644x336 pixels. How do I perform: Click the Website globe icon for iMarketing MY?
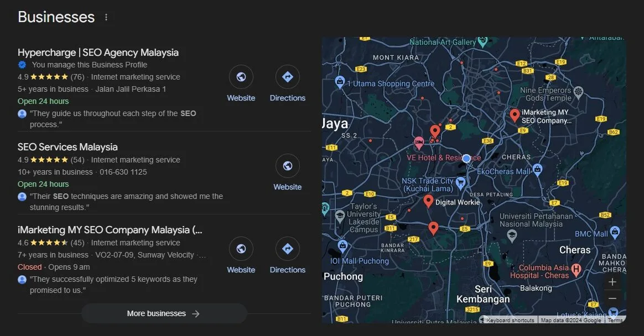pos(241,249)
